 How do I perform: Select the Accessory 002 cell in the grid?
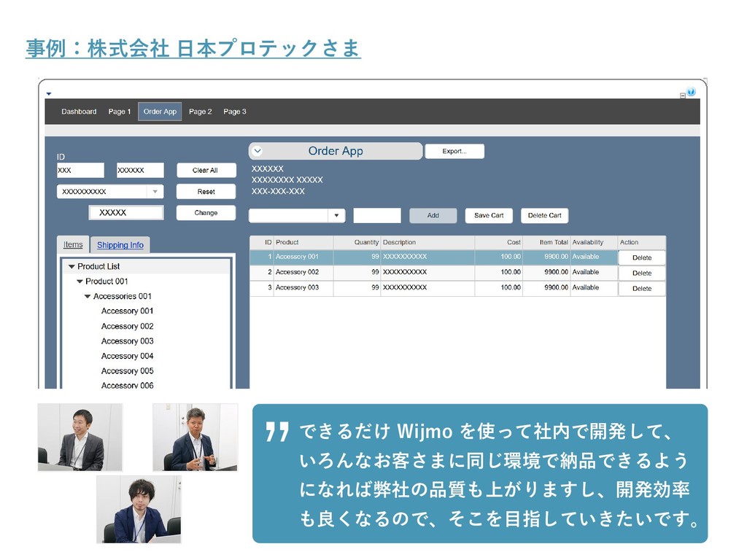coord(303,272)
